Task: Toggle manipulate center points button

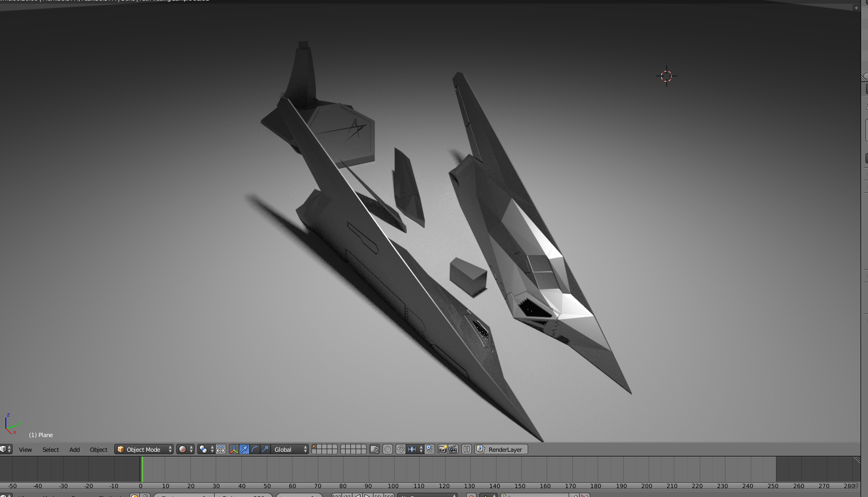Action: coord(220,449)
